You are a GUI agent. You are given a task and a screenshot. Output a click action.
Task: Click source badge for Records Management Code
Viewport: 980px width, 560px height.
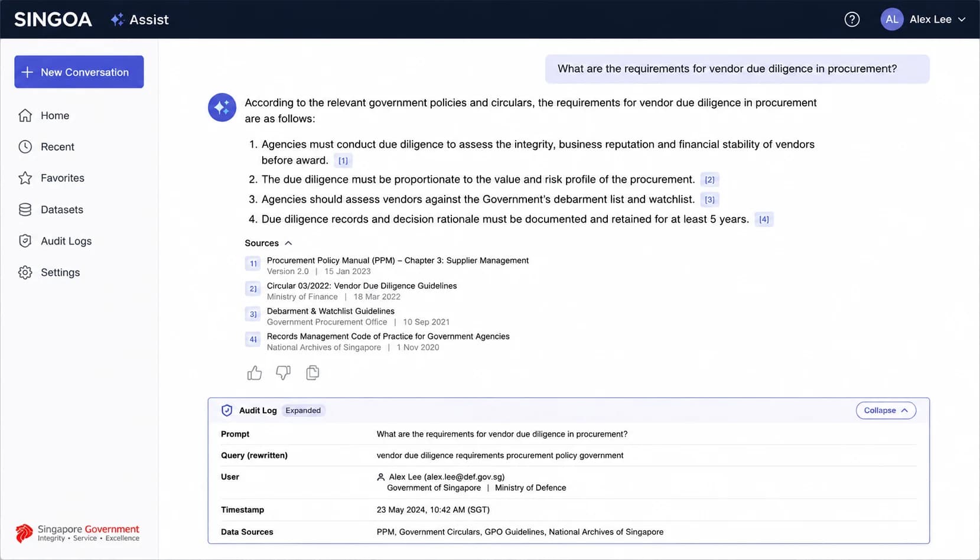[x=253, y=340]
